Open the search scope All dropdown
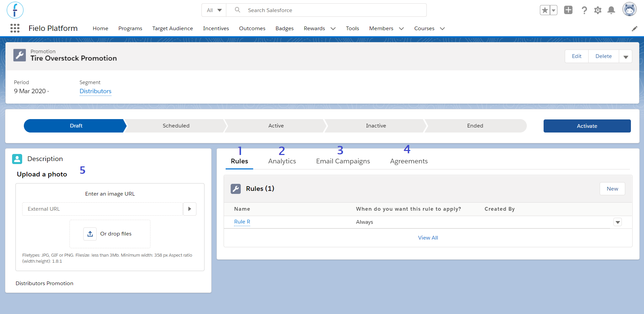Image resolution: width=644 pixels, height=314 pixels. tap(214, 10)
